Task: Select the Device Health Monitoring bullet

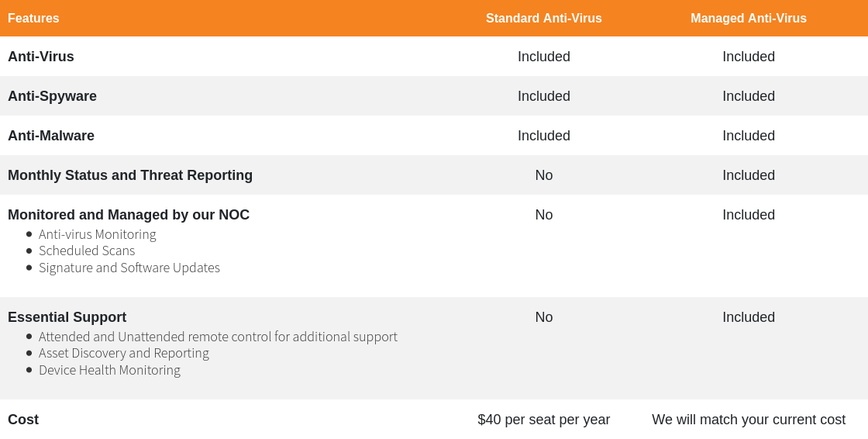Action: (109, 370)
